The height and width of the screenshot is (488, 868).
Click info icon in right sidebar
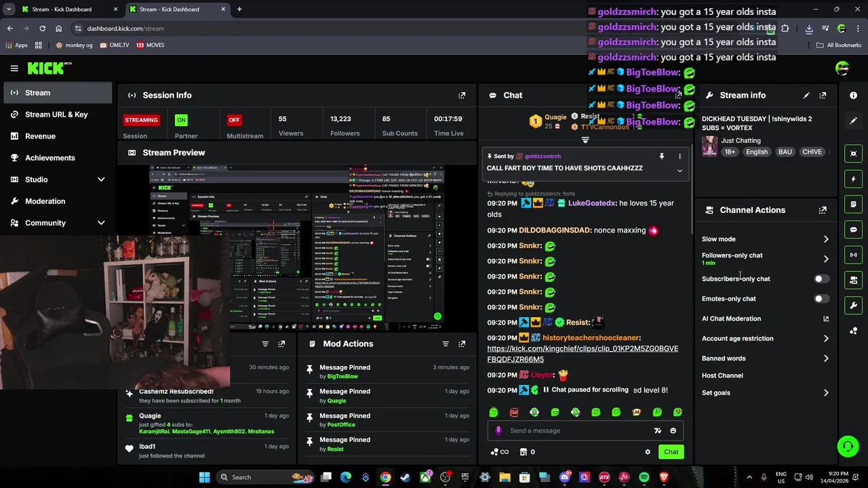point(853,96)
